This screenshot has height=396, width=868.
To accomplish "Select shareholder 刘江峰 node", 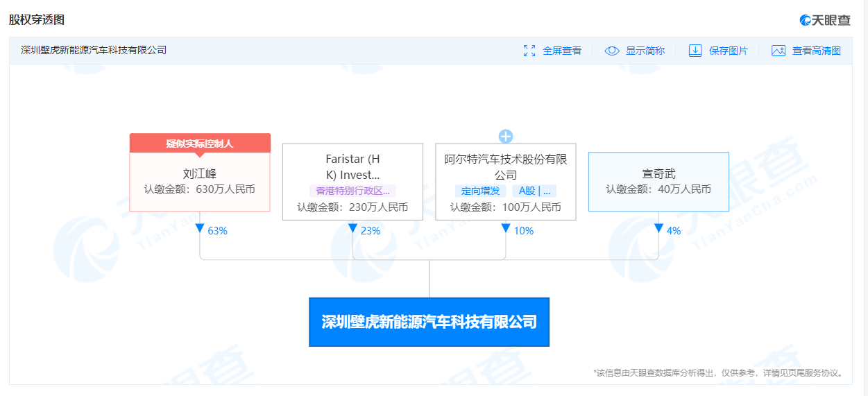I will 200,172.
